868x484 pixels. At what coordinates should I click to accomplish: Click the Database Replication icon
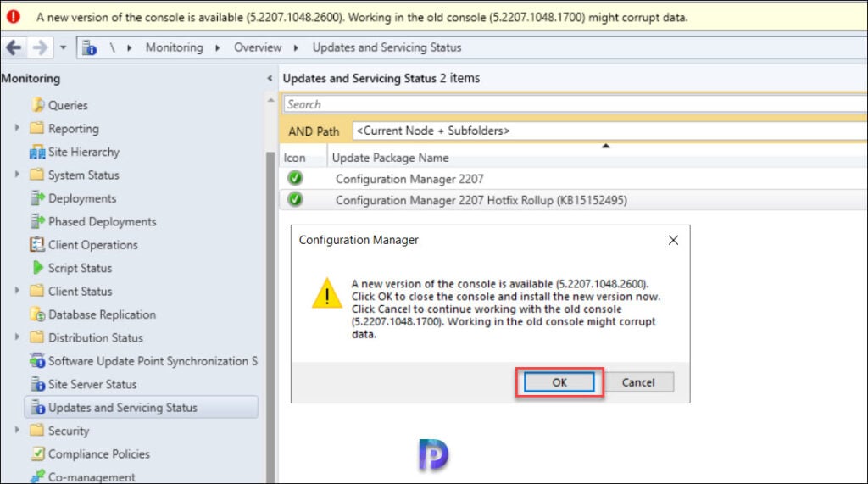pyautogui.click(x=37, y=314)
